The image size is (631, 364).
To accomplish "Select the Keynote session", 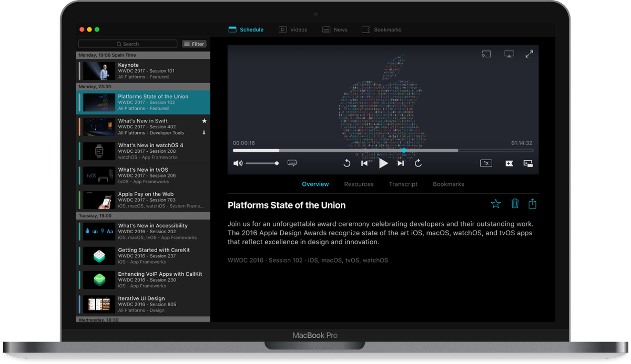I will (x=144, y=71).
